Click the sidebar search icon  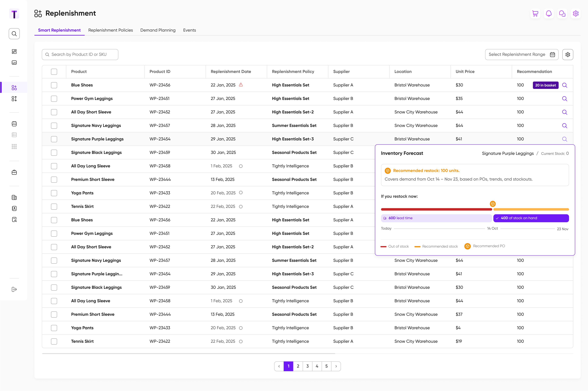coord(14,34)
